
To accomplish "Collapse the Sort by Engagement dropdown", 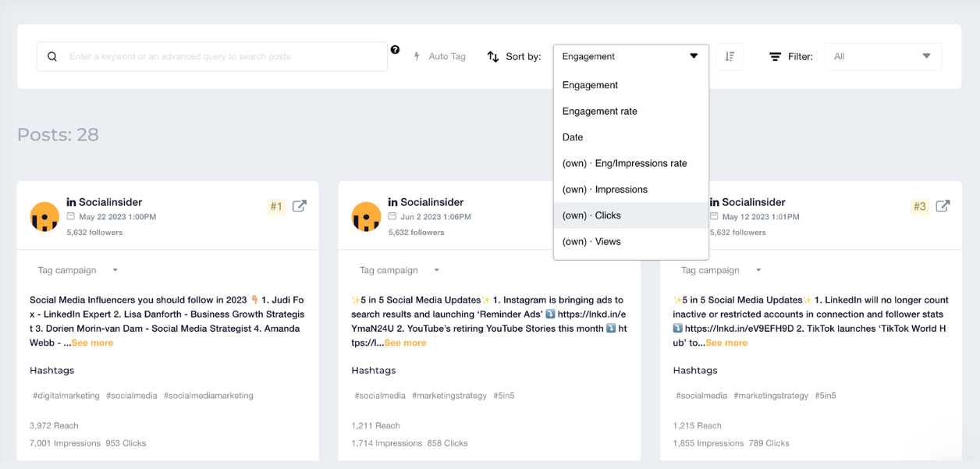I will click(630, 56).
